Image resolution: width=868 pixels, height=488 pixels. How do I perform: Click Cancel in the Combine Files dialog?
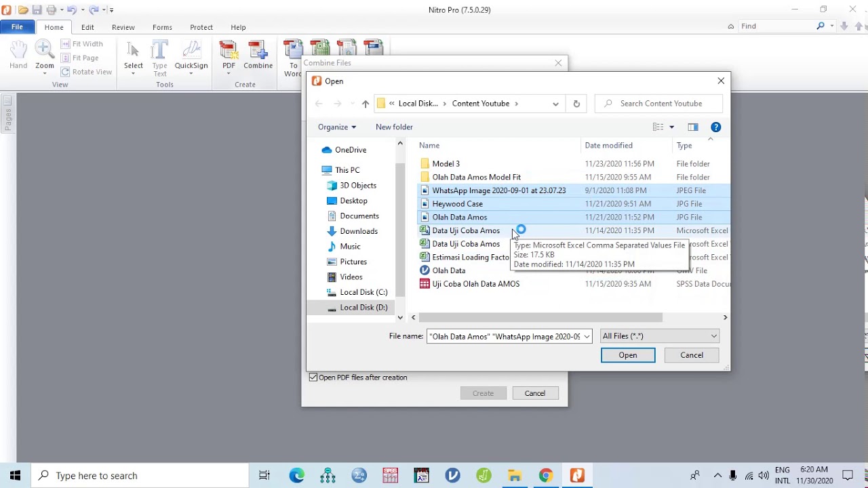(x=534, y=393)
